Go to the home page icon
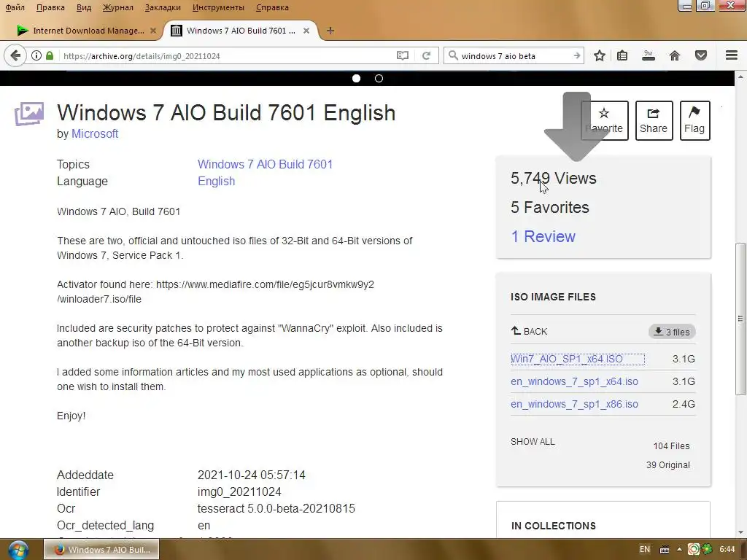Screen dimensions: 747x560 tap(675, 55)
